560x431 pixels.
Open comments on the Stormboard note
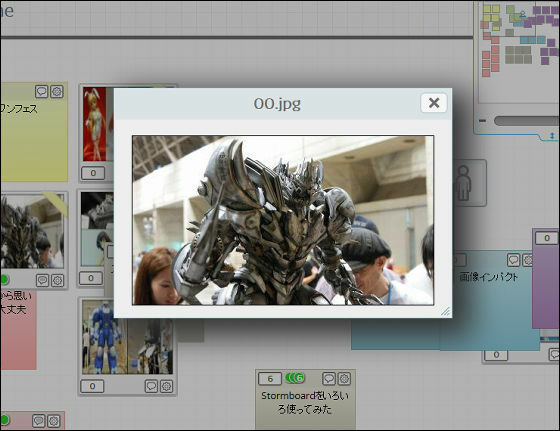pyautogui.click(x=329, y=379)
